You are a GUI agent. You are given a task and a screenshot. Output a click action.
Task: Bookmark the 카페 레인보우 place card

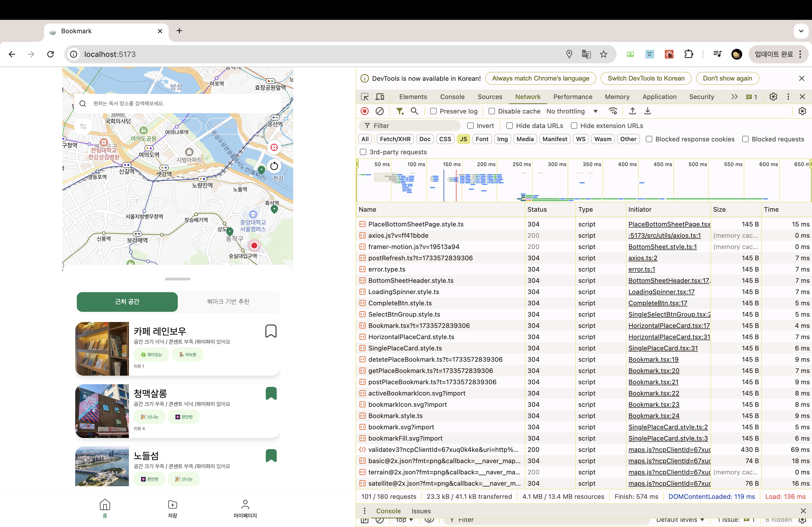click(x=271, y=331)
